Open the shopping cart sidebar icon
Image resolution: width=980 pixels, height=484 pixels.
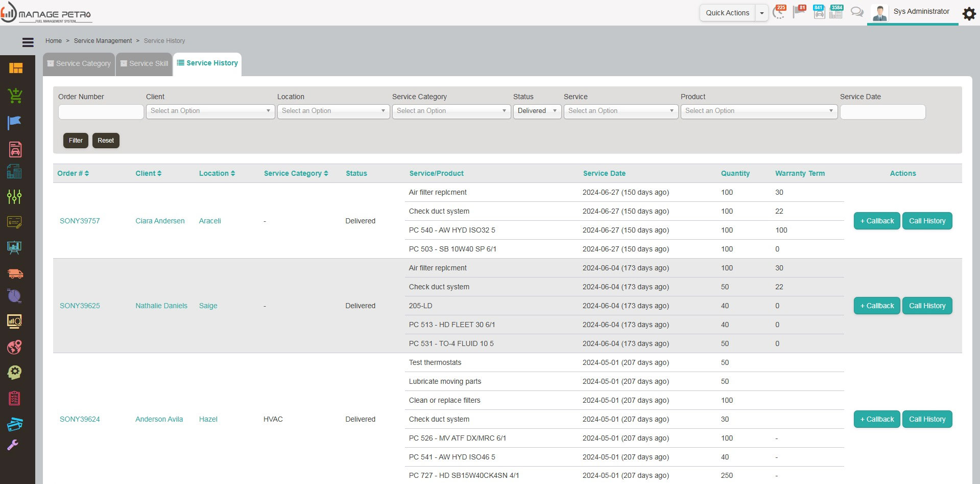(15, 96)
